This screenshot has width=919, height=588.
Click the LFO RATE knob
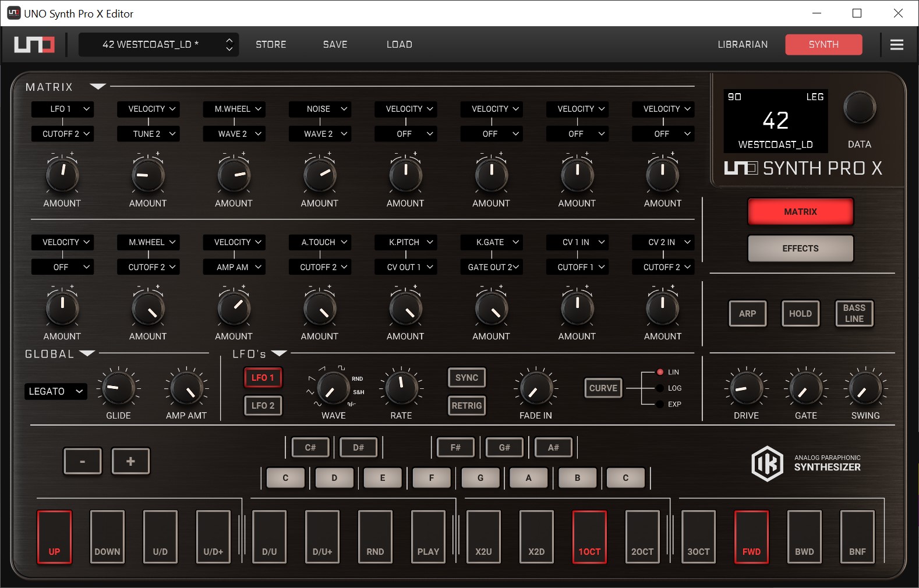(x=401, y=388)
